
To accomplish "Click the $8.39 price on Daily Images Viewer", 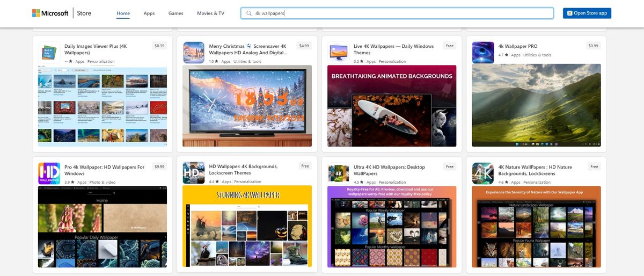I will [x=159, y=46].
